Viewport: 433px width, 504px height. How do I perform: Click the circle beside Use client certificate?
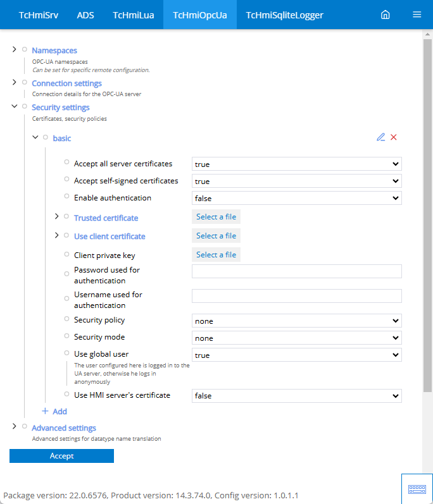[66, 235]
